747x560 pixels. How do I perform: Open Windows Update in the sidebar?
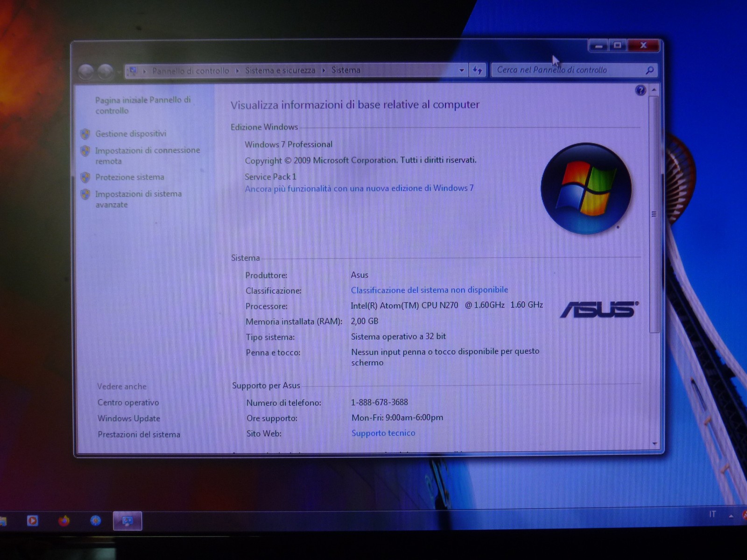(129, 419)
